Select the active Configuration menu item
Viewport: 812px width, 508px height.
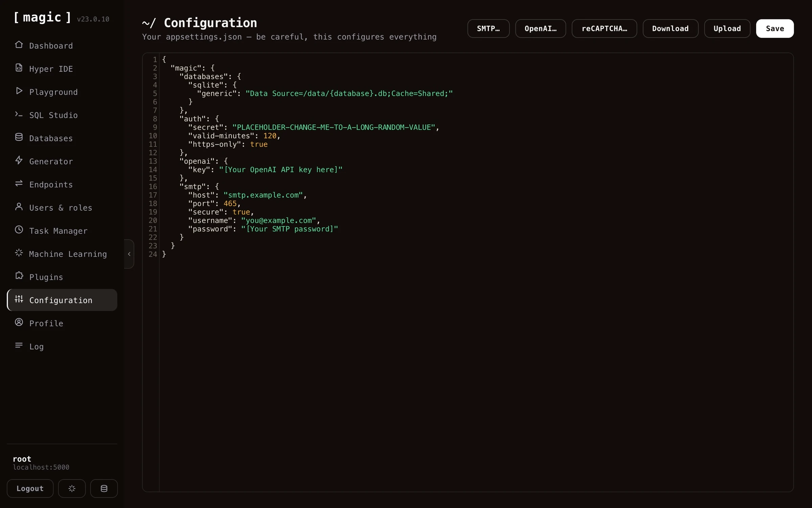click(62, 300)
